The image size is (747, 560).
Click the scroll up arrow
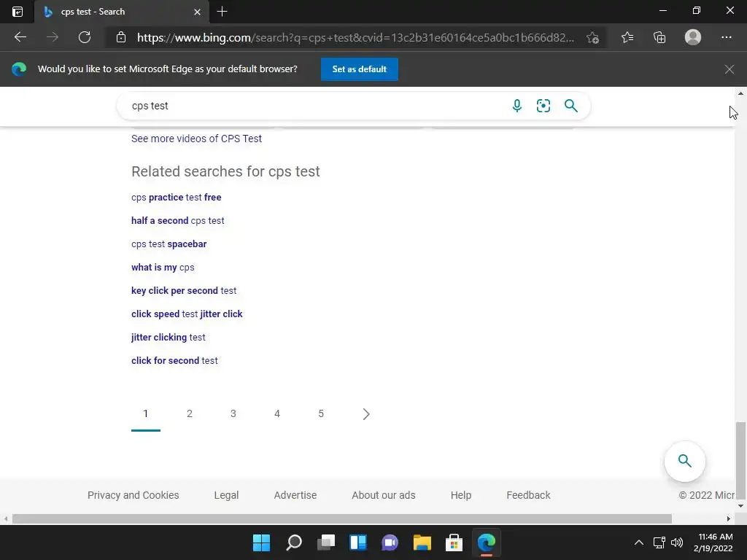(x=740, y=93)
